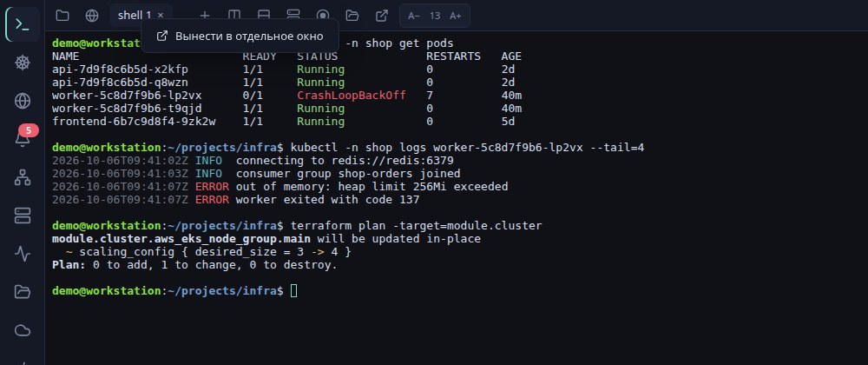Click the globe icon in the tab bar
Image resolution: width=868 pixels, height=365 pixels.
92,16
